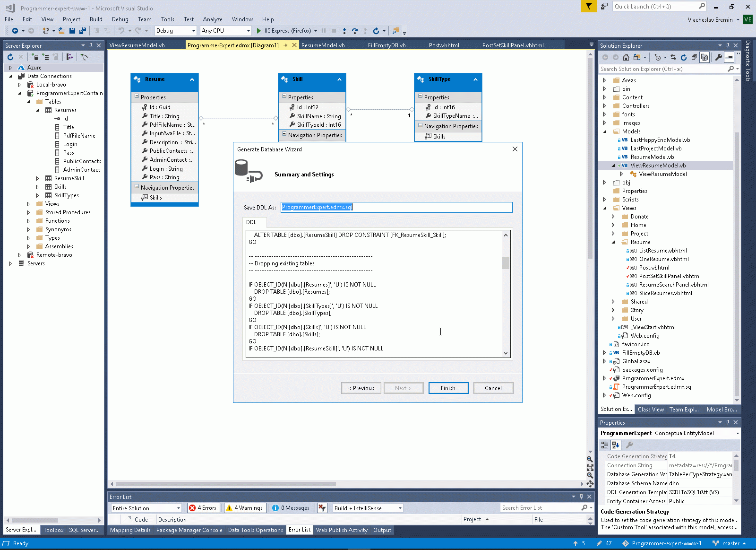Viewport: 756px width, 550px height.
Task: Click the feedback flag icon in title bar
Action: [589, 6]
